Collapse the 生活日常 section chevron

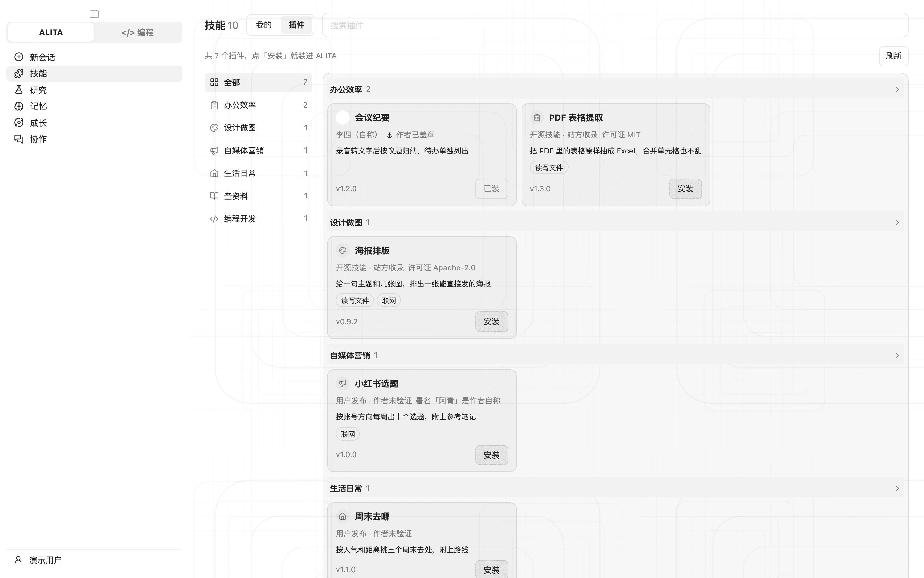[x=897, y=488]
